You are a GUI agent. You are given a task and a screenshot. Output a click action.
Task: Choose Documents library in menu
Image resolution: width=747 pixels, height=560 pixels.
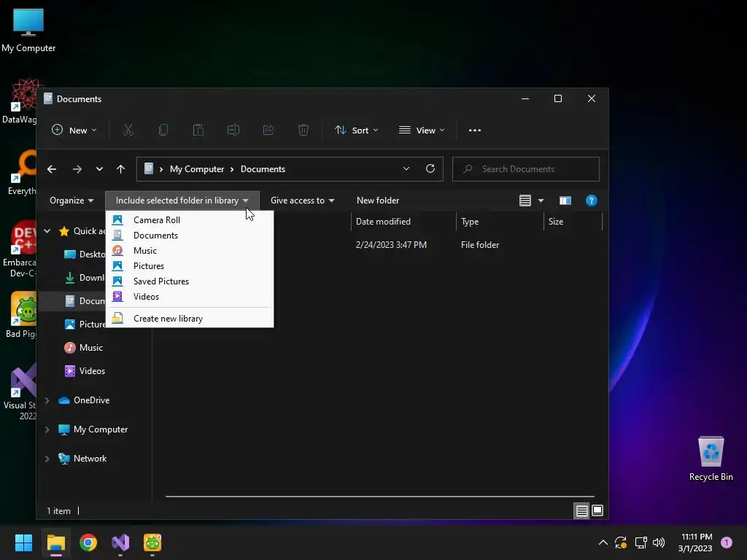tap(190, 236)
